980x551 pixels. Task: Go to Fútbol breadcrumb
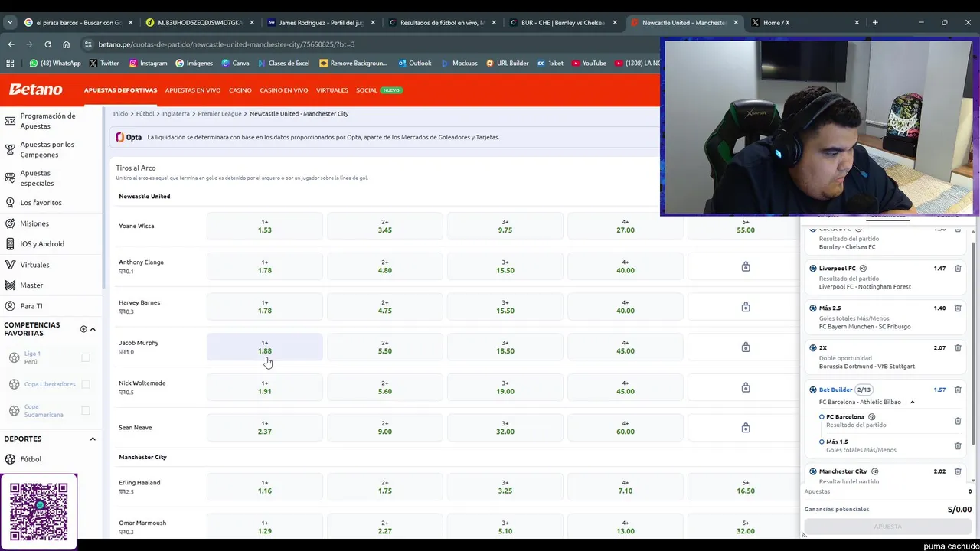pyautogui.click(x=145, y=114)
